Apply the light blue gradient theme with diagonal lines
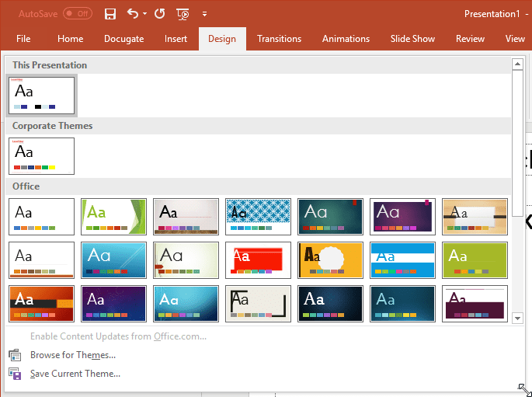Viewport: 532px width, 397px height. 113,260
